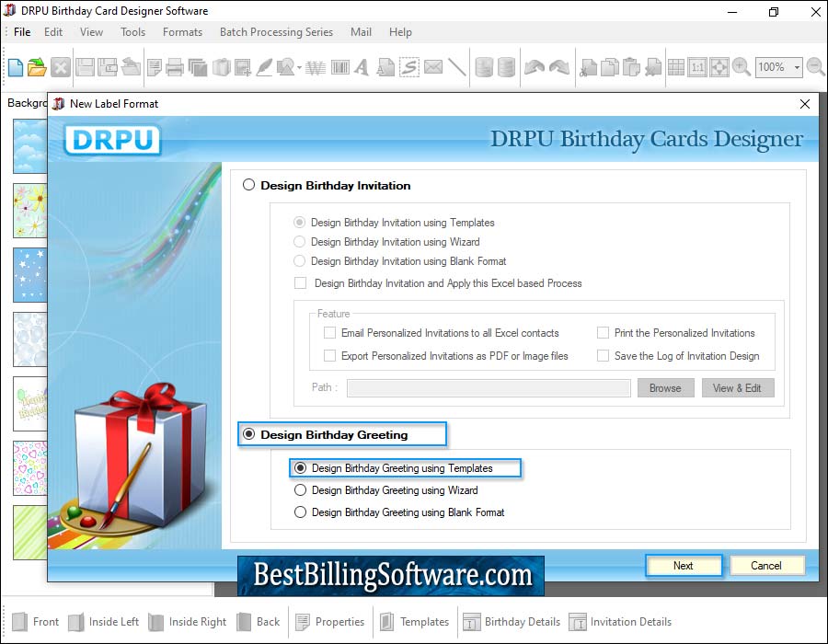Switch to the Inside Right tab
Screen dimensions: 828x644
pyautogui.click(x=187, y=622)
